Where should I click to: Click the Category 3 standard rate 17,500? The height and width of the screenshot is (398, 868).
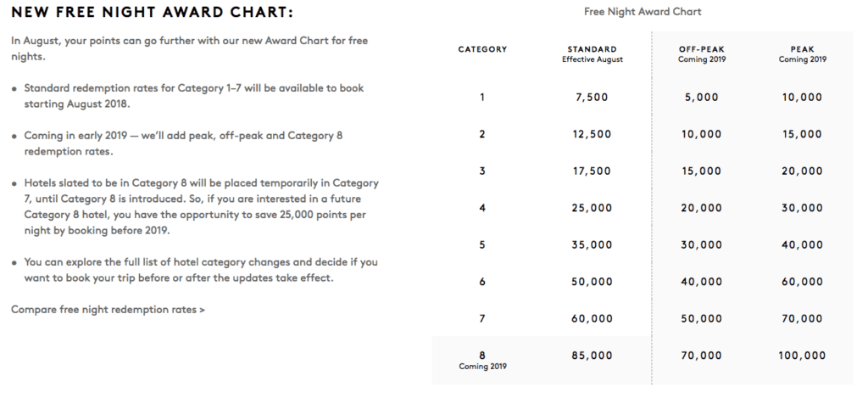pyautogui.click(x=590, y=171)
